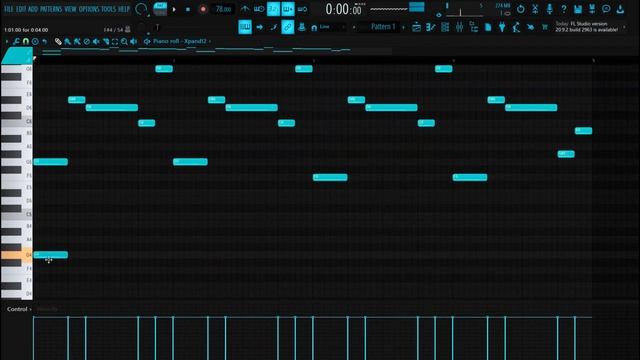Save the project with the disk icon
The width and height of the screenshot is (640, 360).
(x=578, y=9)
